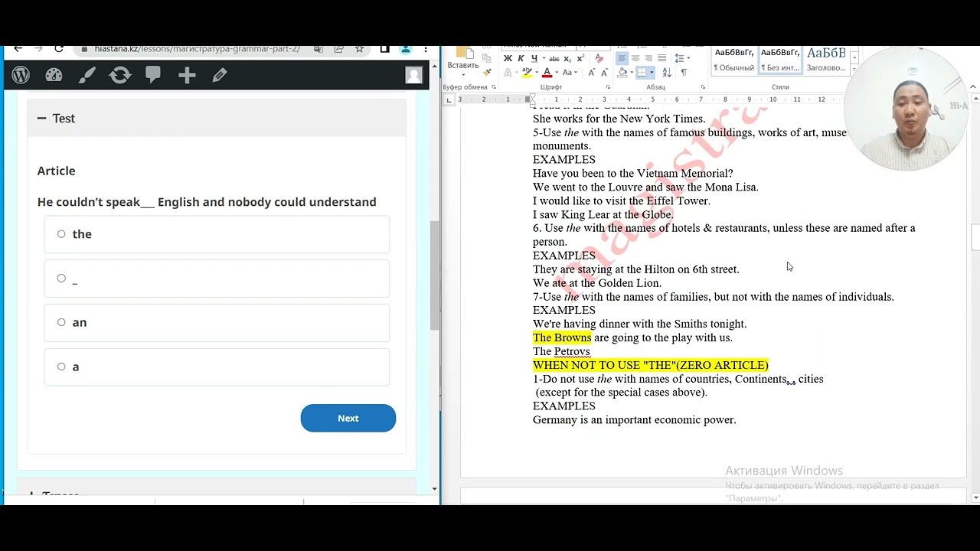Open the browser three-dot menu
Screen dimensions: 980x551
tap(426, 49)
